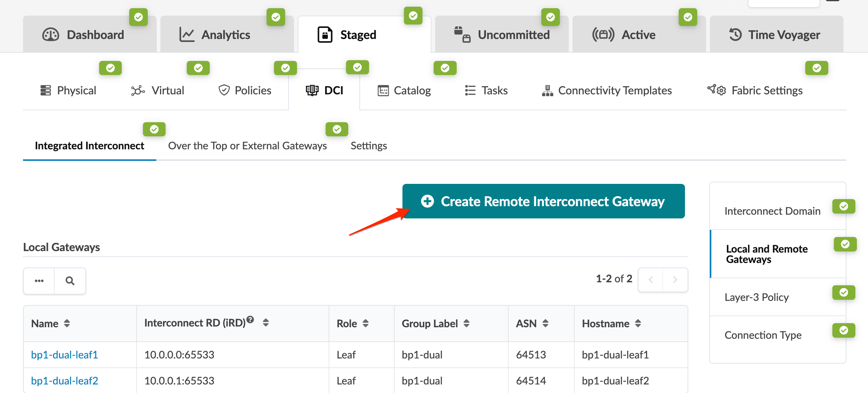Click the Time Voyager history icon
This screenshot has width=868, height=393.
735,35
